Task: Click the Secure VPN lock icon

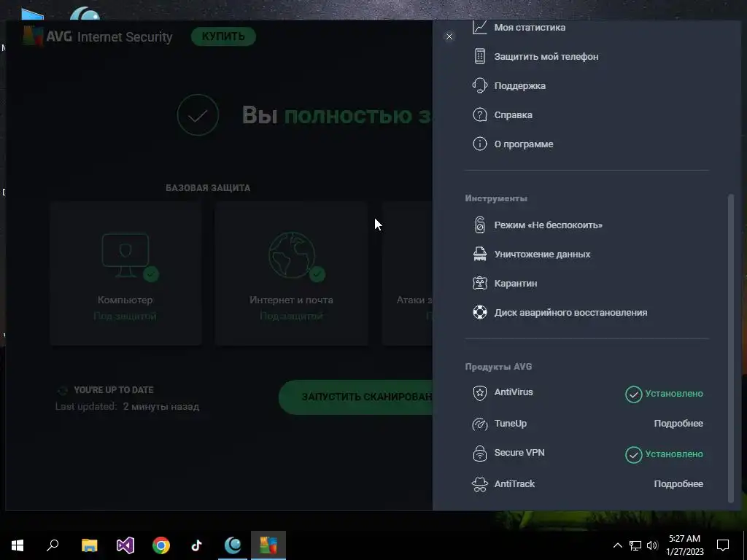Action: 480,454
